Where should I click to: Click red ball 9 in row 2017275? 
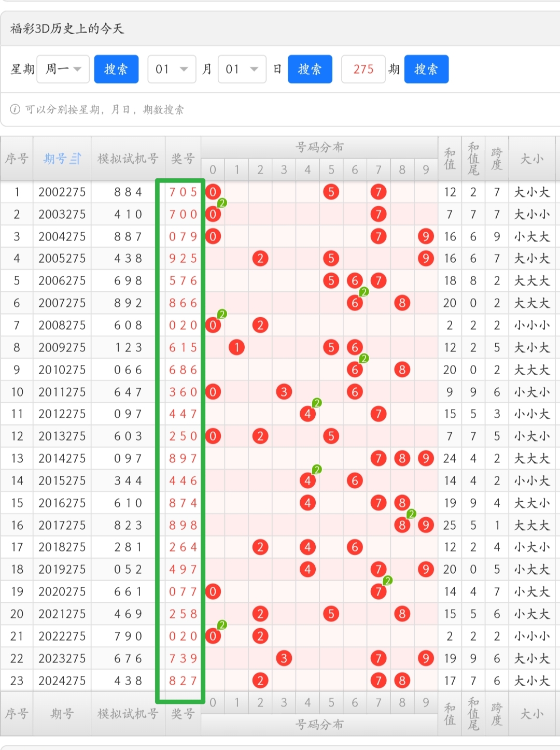pos(426,525)
